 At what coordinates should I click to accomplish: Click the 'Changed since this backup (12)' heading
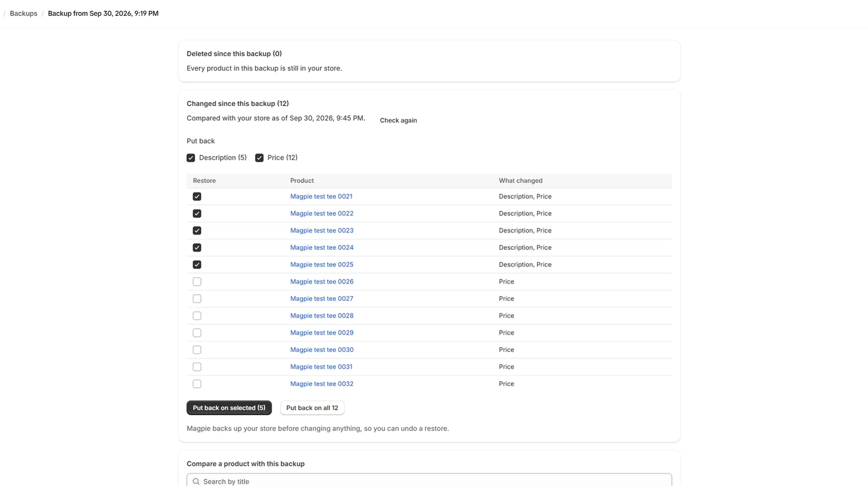(238, 104)
